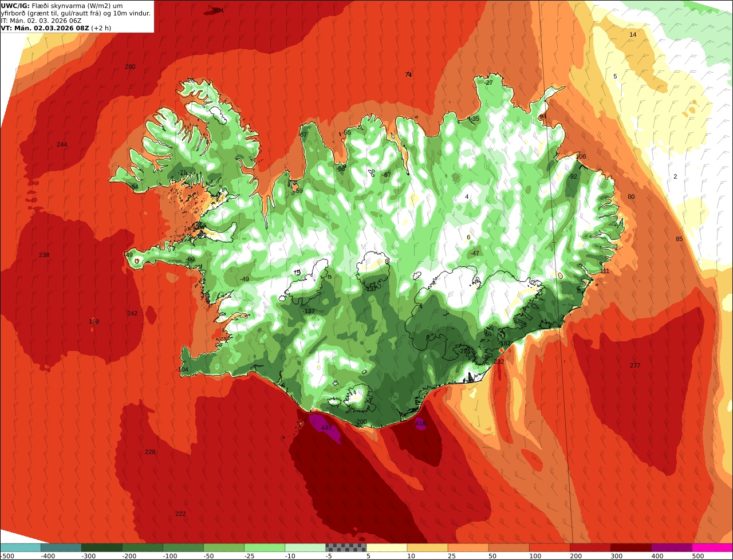
Task: Click the -27 value on north peninsula
Action: coord(488,82)
